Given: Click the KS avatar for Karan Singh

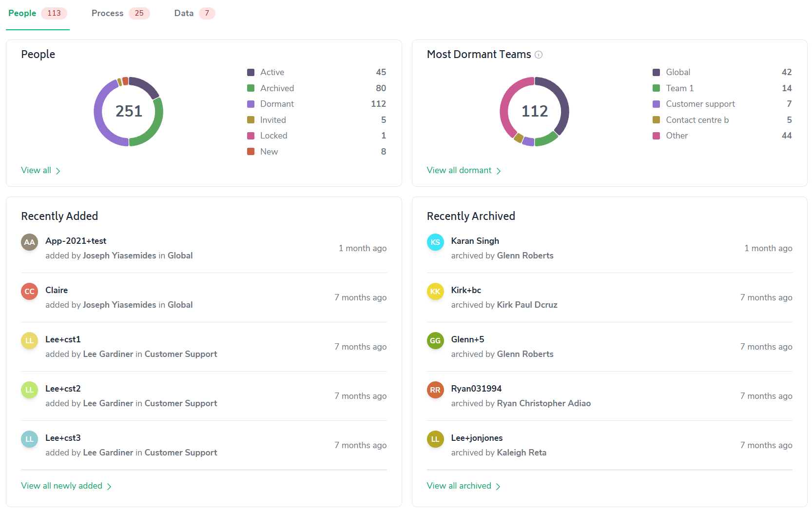Looking at the screenshot, I should [x=435, y=242].
